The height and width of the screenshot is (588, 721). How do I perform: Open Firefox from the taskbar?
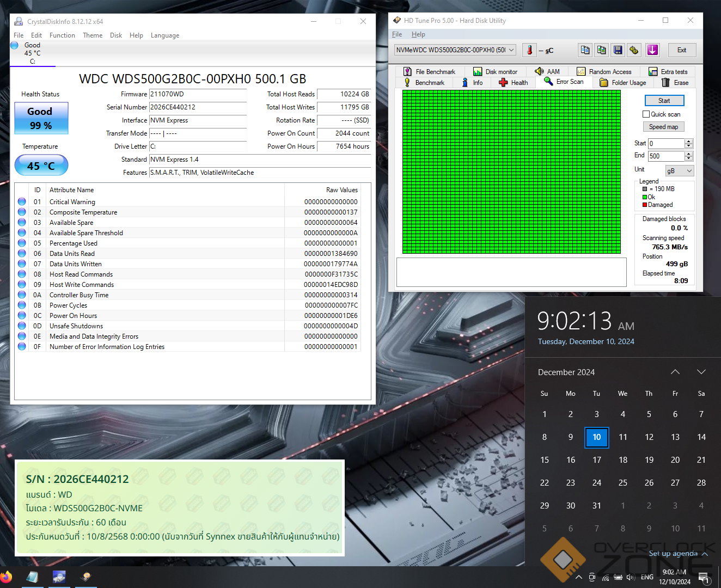pyautogui.click(x=6, y=577)
